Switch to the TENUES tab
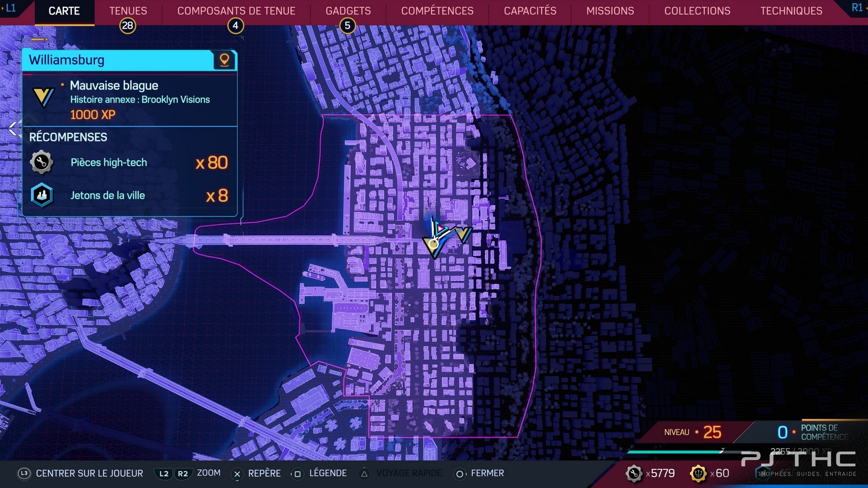Image resolution: width=868 pixels, height=488 pixels. [128, 11]
